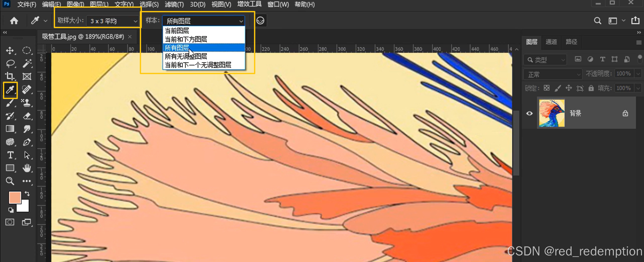Viewport: 644px width, 262px height.
Task: Choose 所有无调整图层 from sample list
Action: click(204, 56)
